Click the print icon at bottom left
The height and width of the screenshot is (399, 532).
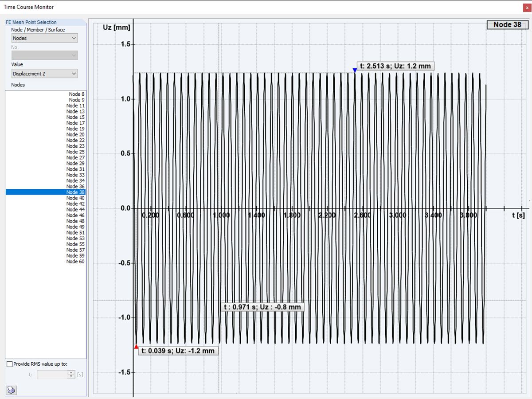(x=11, y=390)
